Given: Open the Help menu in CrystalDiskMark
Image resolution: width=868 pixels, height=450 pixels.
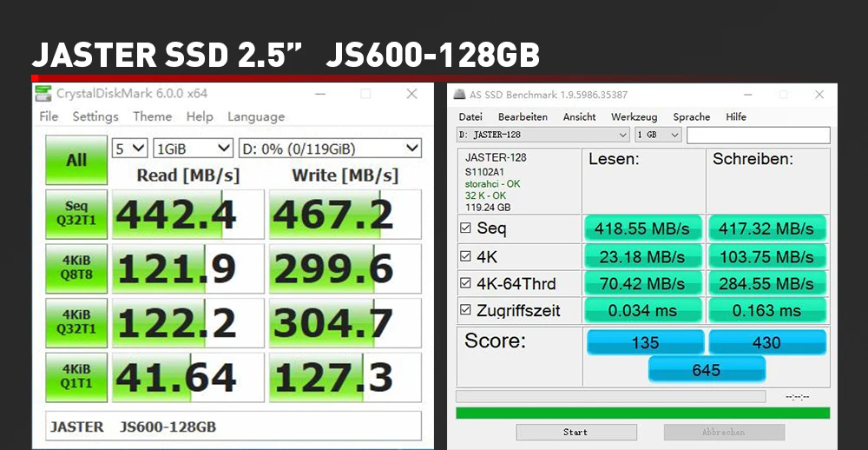Looking at the screenshot, I should coord(200,116).
